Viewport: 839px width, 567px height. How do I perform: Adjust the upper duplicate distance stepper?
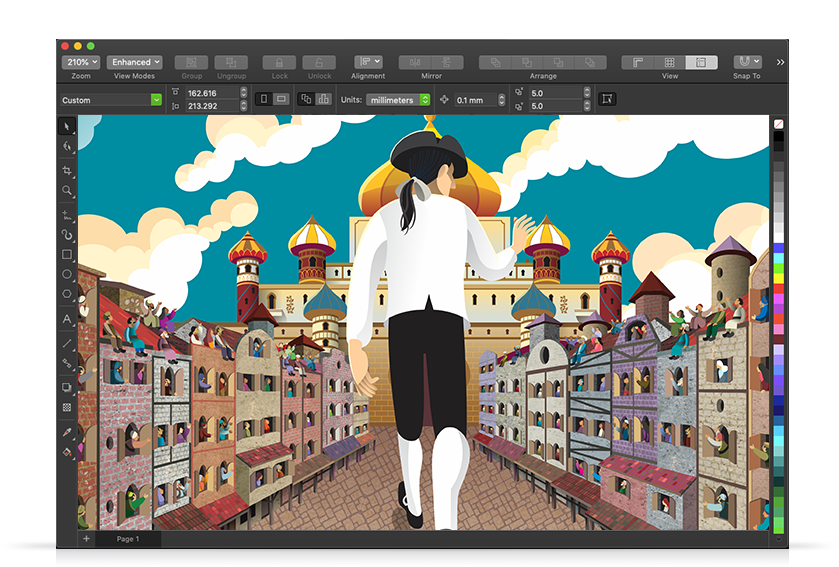click(x=587, y=93)
